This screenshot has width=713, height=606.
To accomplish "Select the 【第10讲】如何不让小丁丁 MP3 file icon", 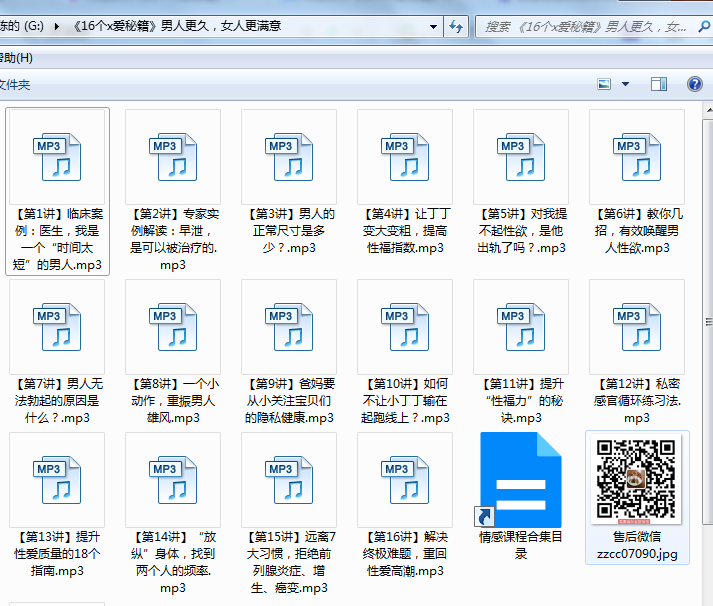I will pyautogui.click(x=405, y=327).
